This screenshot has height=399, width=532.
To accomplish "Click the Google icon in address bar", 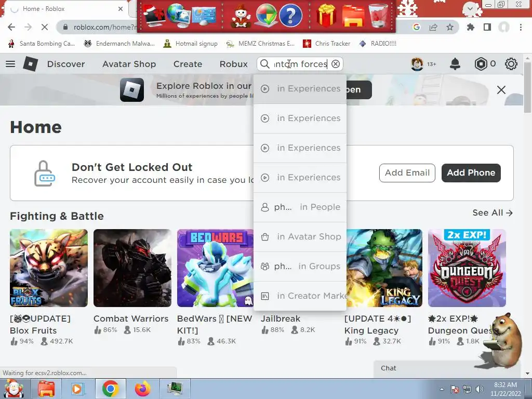I will tap(417, 27).
